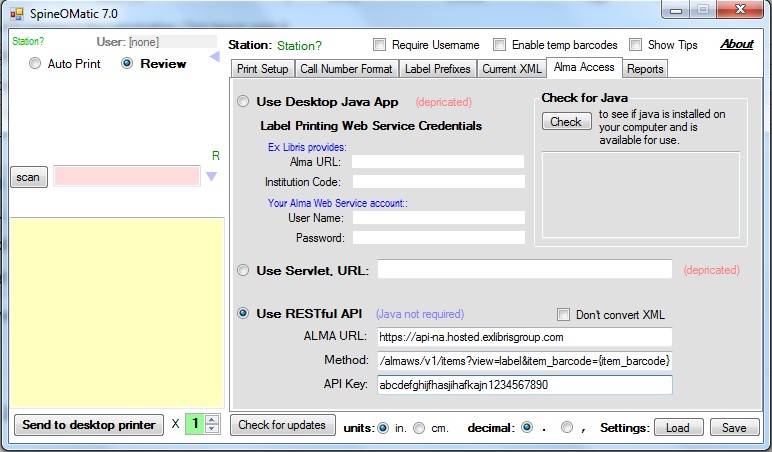This screenshot has width=772, height=452.
Task: Click Send to desktop printer button
Action: (x=89, y=425)
